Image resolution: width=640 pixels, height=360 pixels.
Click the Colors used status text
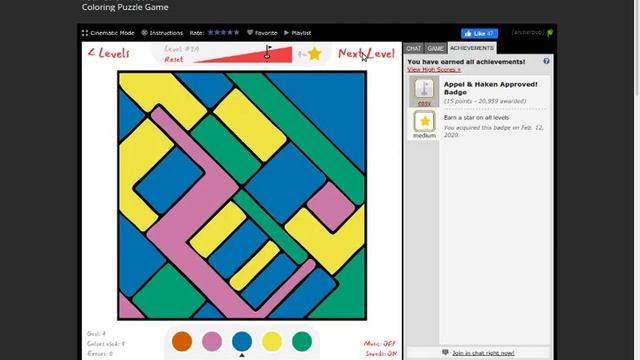pos(106,344)
